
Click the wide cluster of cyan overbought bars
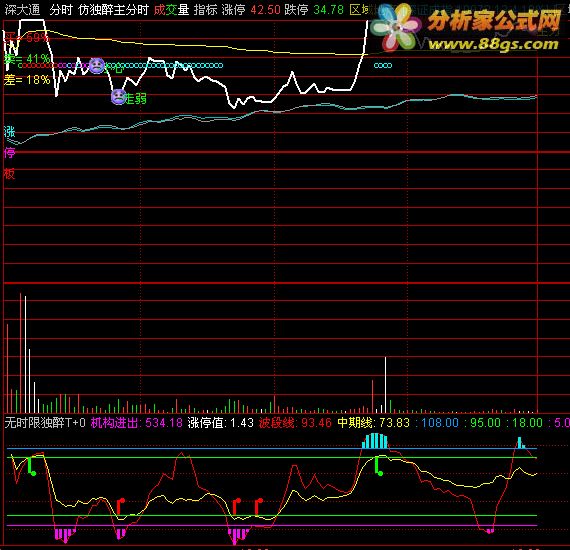pos(375,441)
